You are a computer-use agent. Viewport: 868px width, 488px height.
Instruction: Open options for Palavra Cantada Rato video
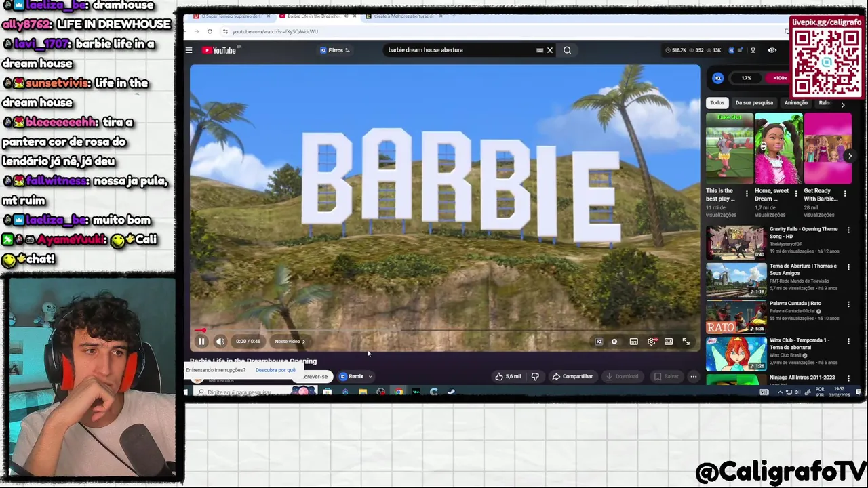coord(848,304)
